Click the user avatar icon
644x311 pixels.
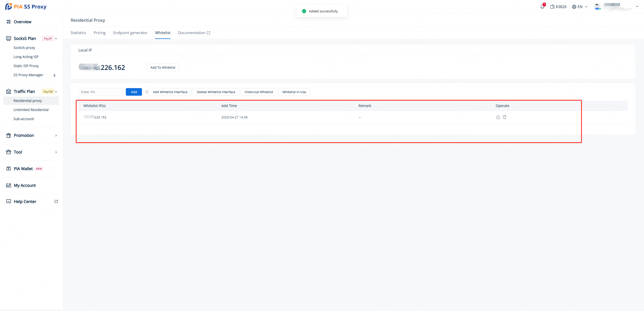tap(597, 7)
